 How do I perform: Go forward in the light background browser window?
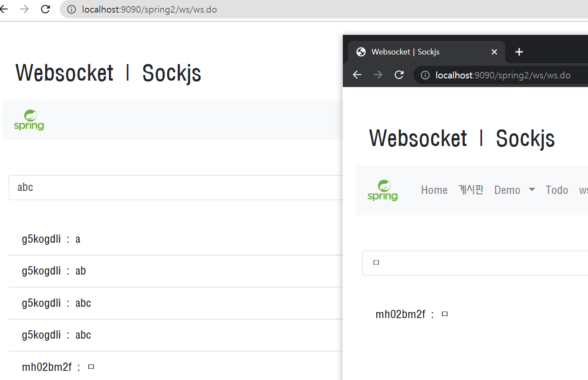tap(24, 9)
